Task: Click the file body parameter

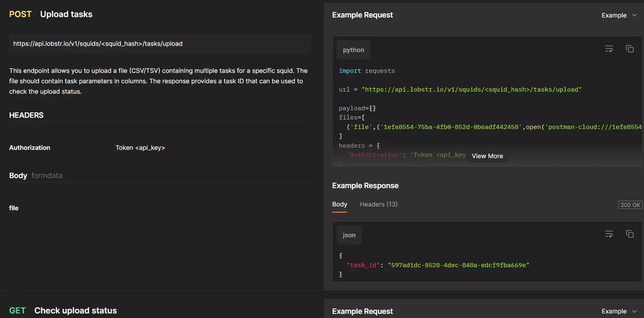Action: 14,208
